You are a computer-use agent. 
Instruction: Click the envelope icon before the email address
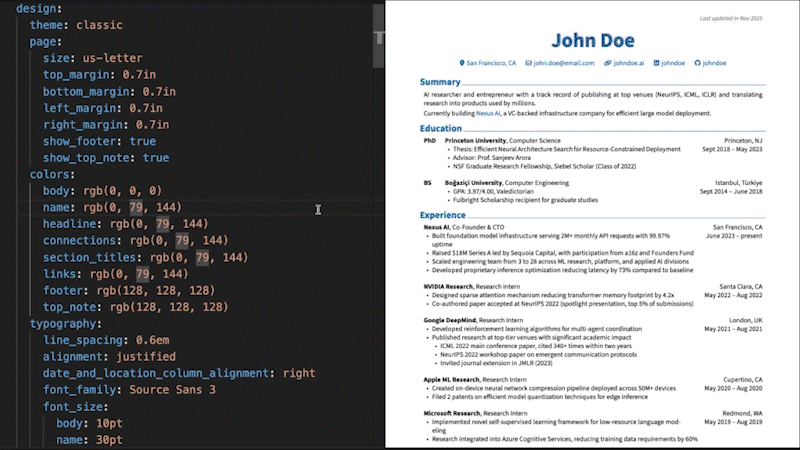528,63
